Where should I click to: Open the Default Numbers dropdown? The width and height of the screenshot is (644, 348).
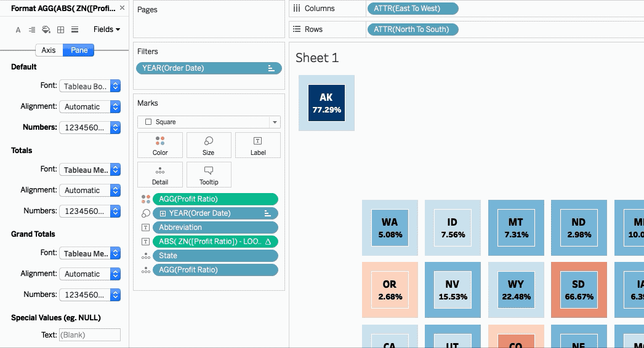tap(90, 128)
